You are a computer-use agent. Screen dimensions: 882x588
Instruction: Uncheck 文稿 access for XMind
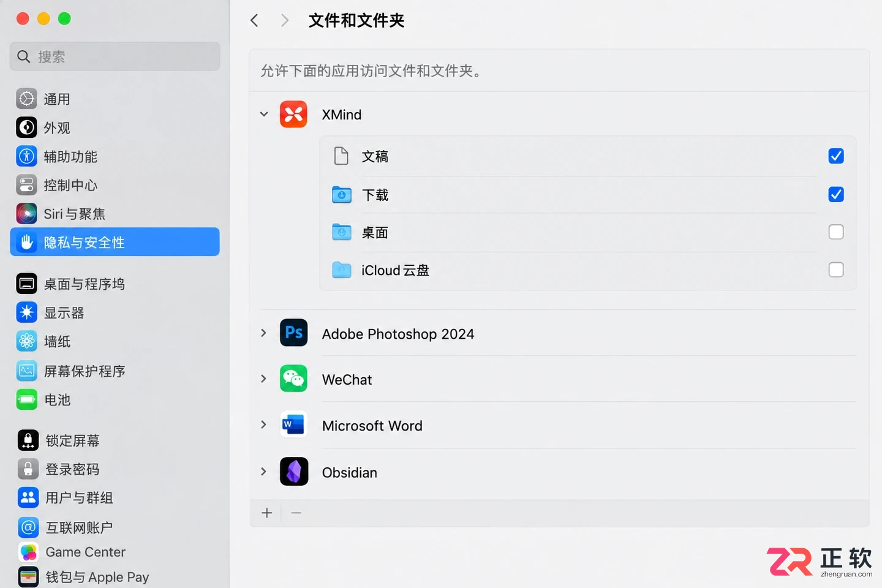[x=836, y=156]
